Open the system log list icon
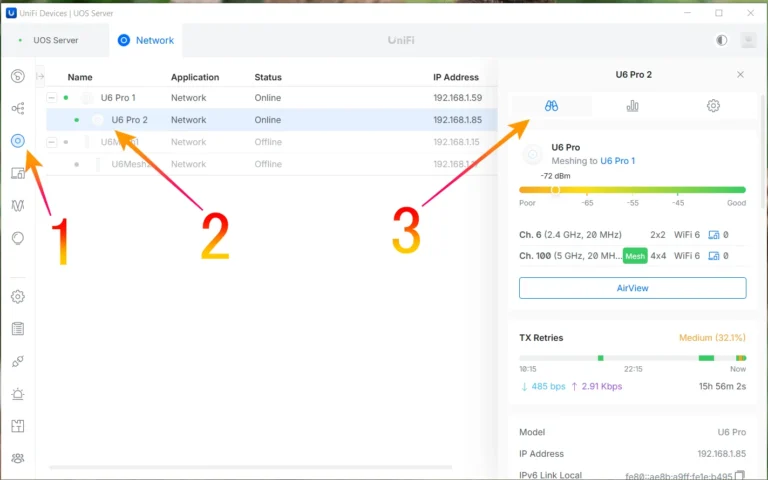This screenshot has width=768, height=480. [18, 329]
